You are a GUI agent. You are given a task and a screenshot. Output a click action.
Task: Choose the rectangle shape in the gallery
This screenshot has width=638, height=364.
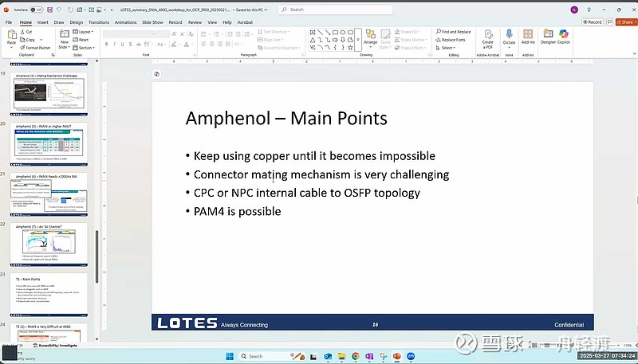tap(335, 32)
